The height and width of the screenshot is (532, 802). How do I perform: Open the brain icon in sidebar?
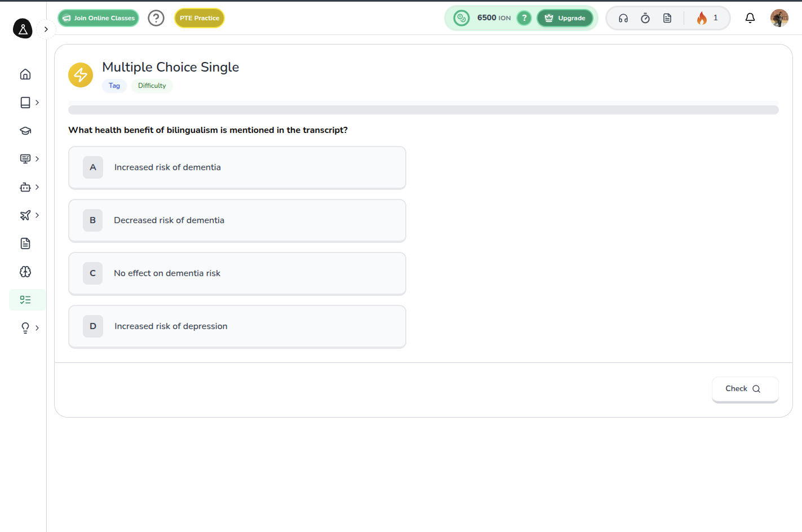pos(25,272)
